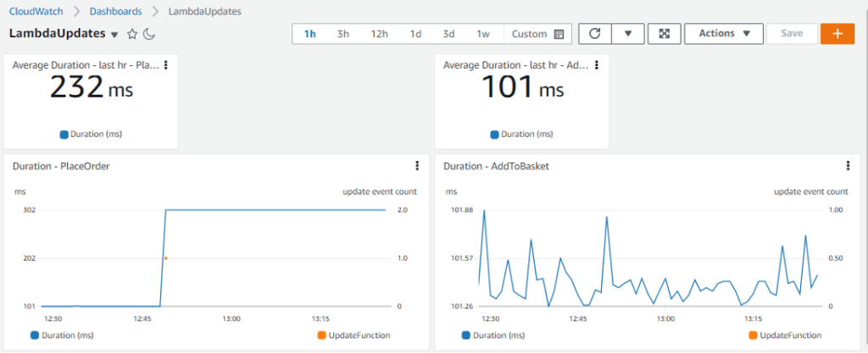Navigate to Dashboards breadcrumb link

tap(114, 12)
